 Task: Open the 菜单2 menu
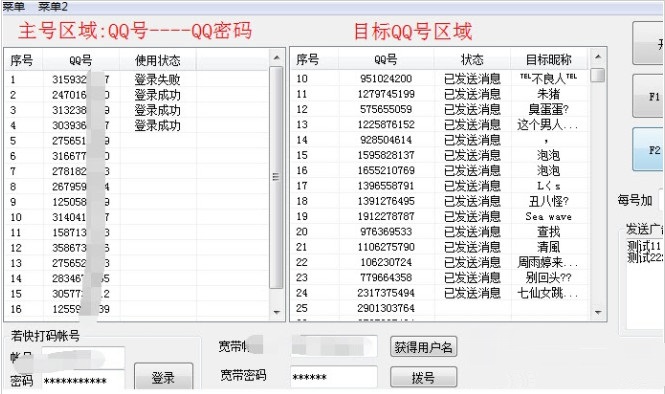(53, 6)
